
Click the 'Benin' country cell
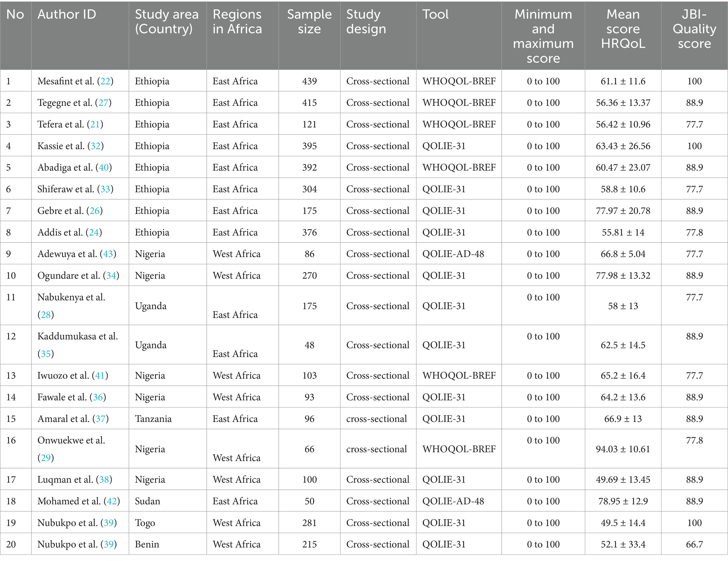147,544
